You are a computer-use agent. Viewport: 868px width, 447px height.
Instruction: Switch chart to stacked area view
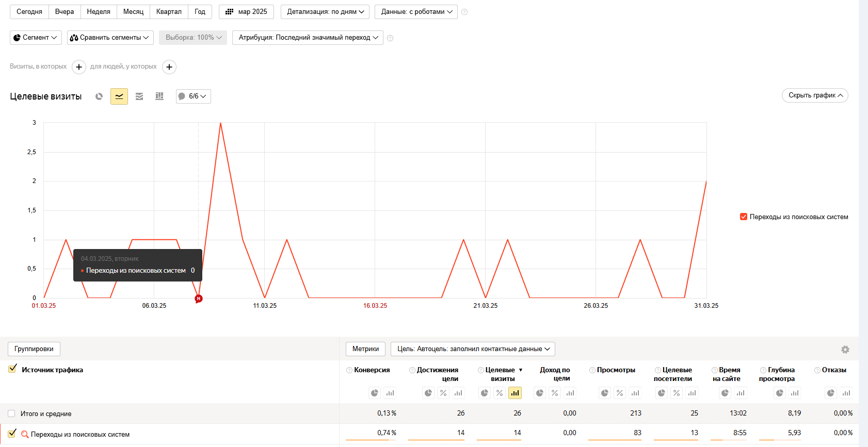(139, 96)
